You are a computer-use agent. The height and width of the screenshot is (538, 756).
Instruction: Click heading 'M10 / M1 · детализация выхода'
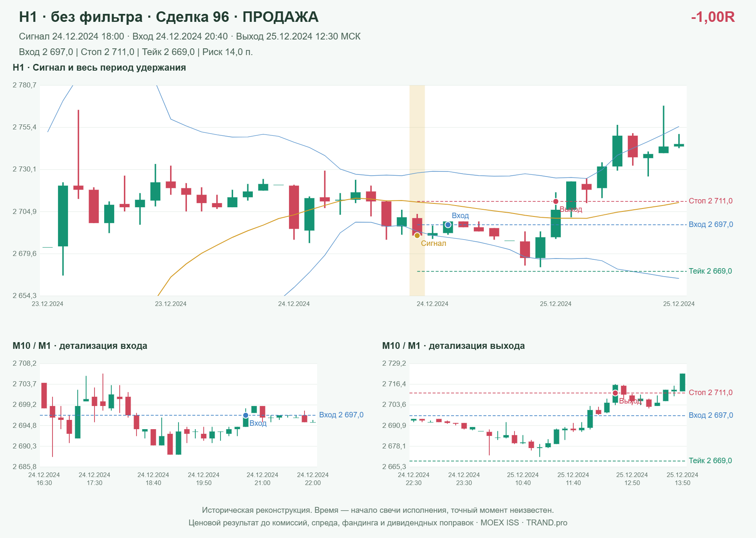tap(454, 346)
